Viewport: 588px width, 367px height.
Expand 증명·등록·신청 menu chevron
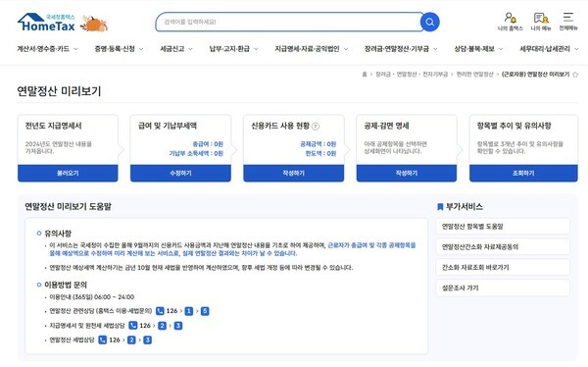pyautogui.click(x=141, y=49)
